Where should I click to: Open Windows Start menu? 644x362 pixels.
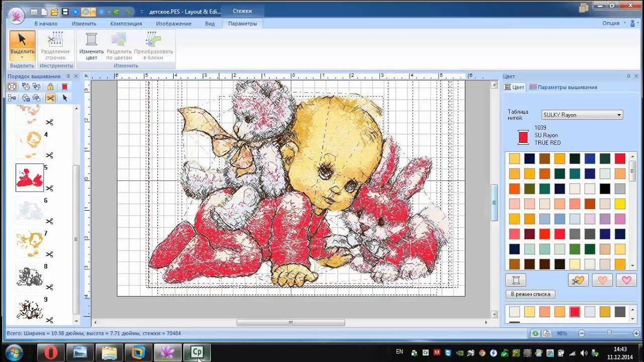tap(14, 352)
